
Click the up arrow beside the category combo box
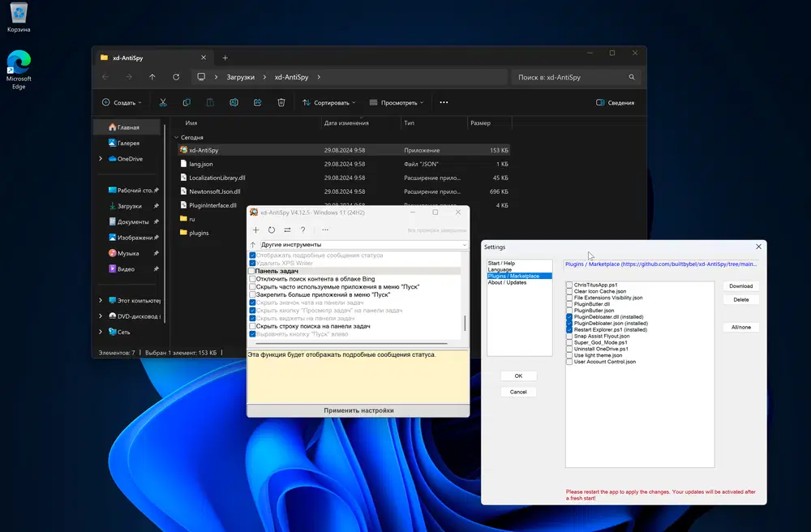coord(253,245)
